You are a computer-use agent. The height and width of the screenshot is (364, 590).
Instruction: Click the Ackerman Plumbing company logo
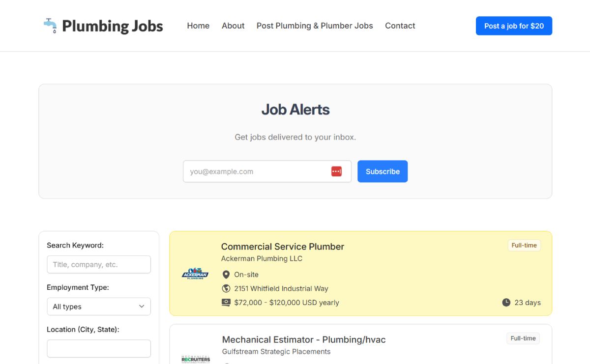click(195, 274)
